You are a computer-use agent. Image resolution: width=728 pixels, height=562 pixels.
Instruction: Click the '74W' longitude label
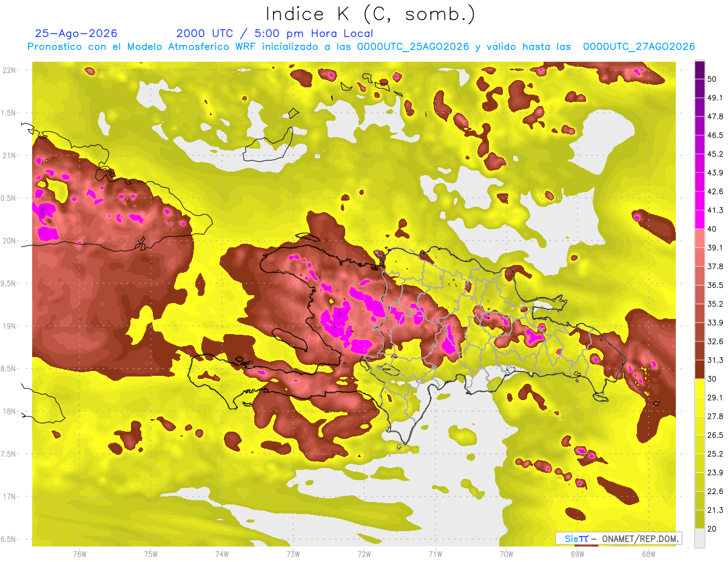click(222, 554)
